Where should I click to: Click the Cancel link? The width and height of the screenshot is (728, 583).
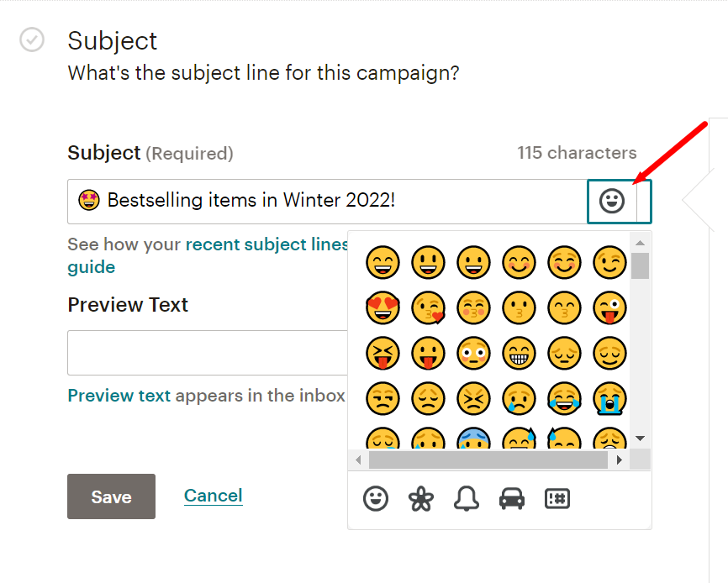213,496
